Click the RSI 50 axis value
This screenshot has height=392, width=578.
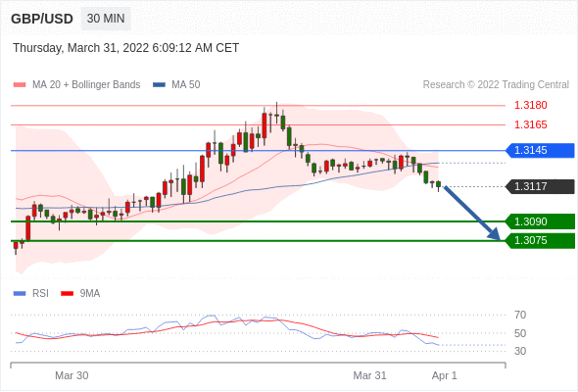[x=520, y=333]
